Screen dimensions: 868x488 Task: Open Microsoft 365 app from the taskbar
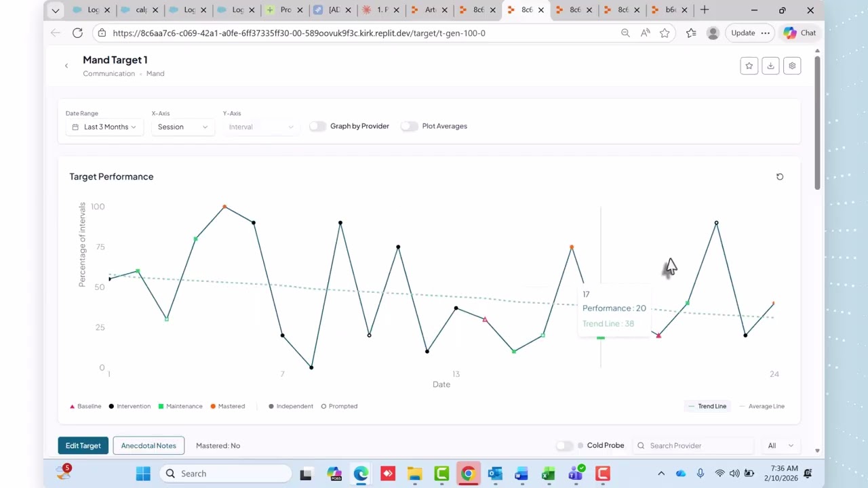coord(334,474)
